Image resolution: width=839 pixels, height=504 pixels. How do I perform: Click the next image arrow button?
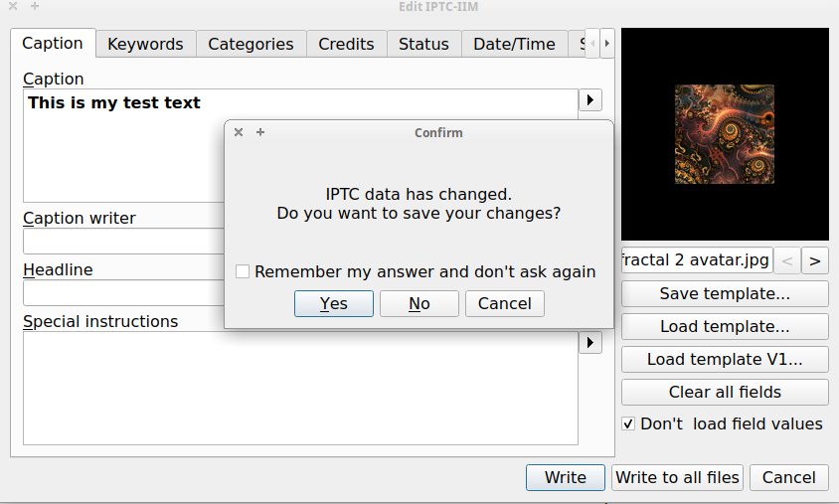tap(815, 260)
